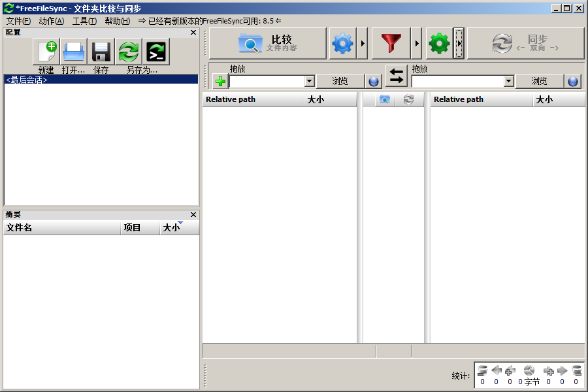
Task: Swap sides with the double-arrow icon
Action: pos(397,75)
